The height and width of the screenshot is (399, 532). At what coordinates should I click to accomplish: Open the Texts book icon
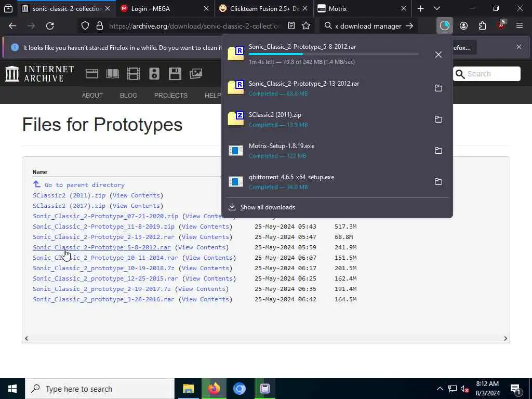pyautogui.click(x=112, y=74)
